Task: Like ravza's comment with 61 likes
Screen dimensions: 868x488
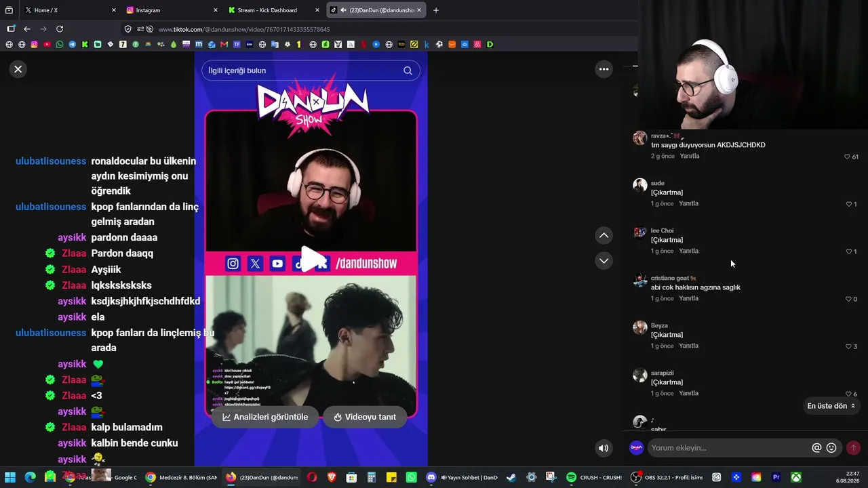Action: (x=847, y=157)
